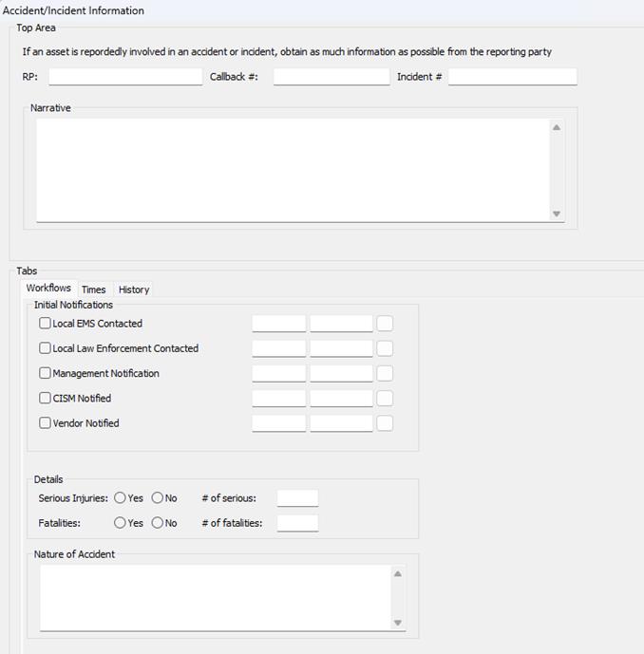Image resolution: width=644 pixels, height=654 pixels.
Task: Click the # of fatalities field
Action: 297,523
